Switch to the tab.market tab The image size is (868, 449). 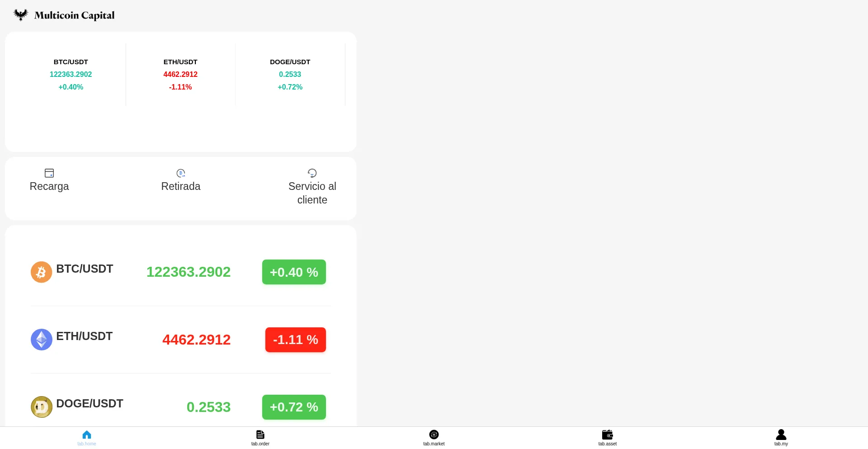(x=434, y=437)
